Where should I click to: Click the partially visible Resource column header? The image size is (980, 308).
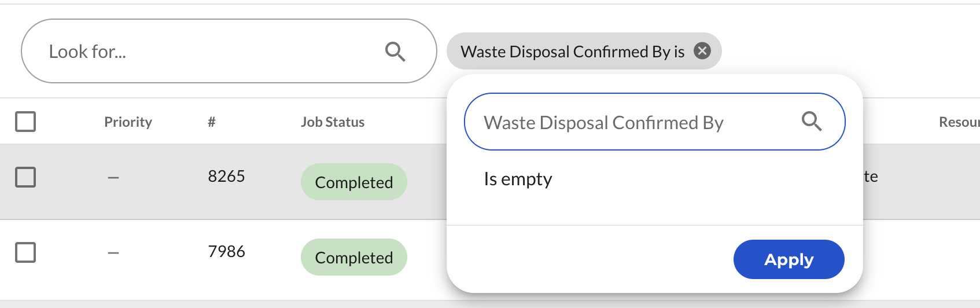click(x=959, y=122)
